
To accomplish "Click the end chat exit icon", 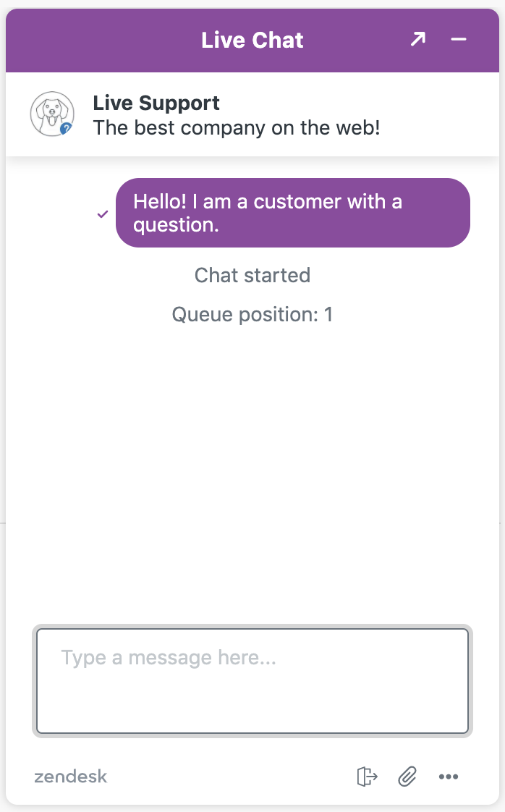I will click(368, 777).
